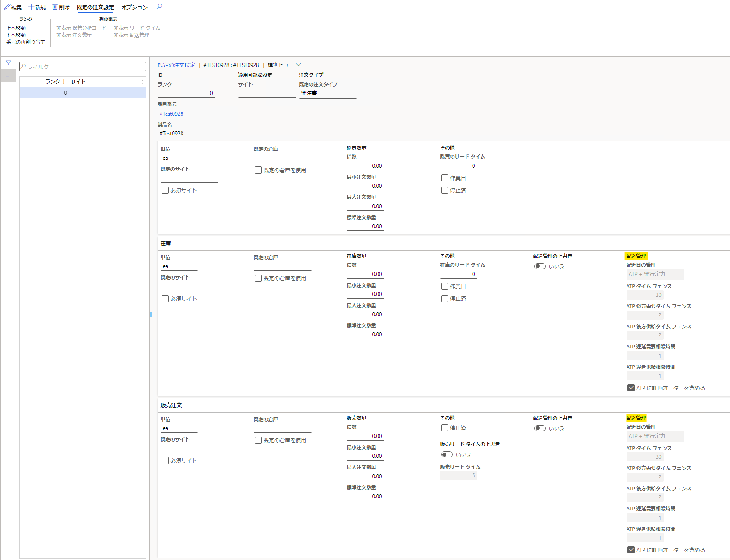
Task: Click the 編集 pencil edit button
Action: (13, 7)
